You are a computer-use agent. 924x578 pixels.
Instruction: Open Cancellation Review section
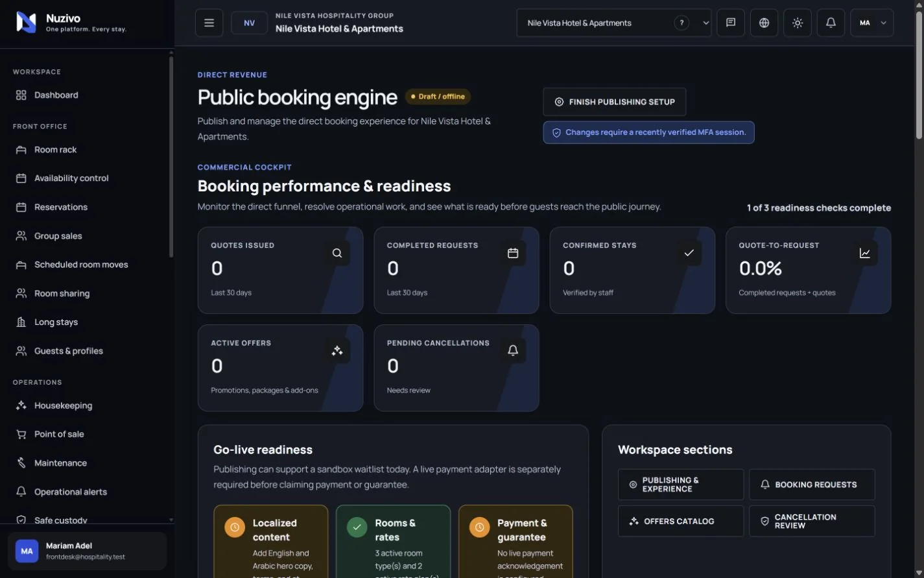point(812,522)
